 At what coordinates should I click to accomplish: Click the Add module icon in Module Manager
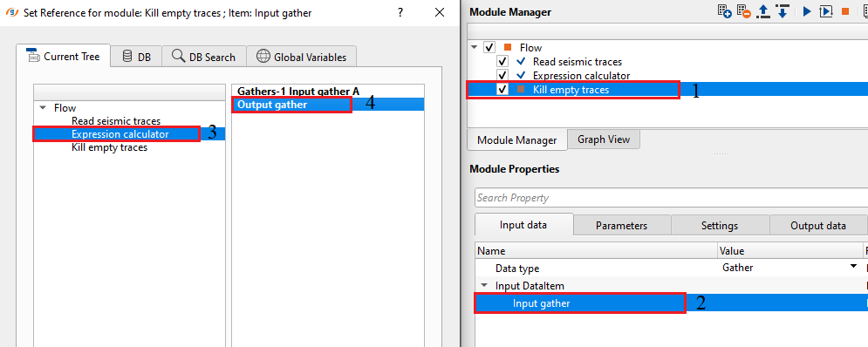[725, 11]
